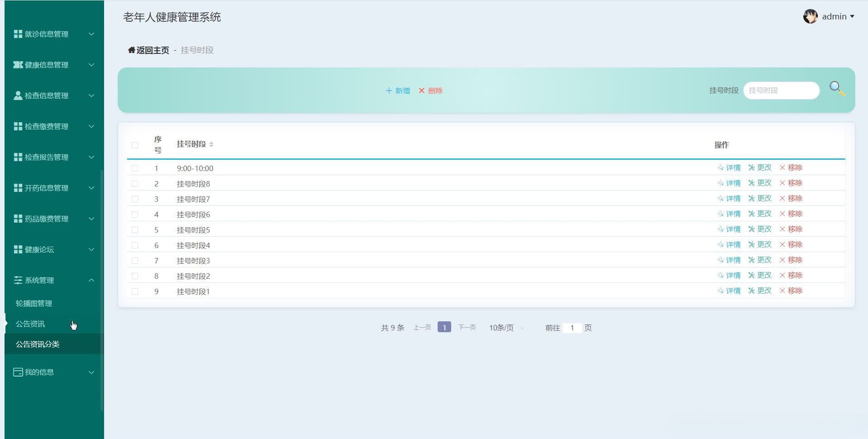Image resolution: width=868 pixels, height=439 pixels.
Task: Tick the checkbox for 挂号时段1
Action: (x=135, y=291)
